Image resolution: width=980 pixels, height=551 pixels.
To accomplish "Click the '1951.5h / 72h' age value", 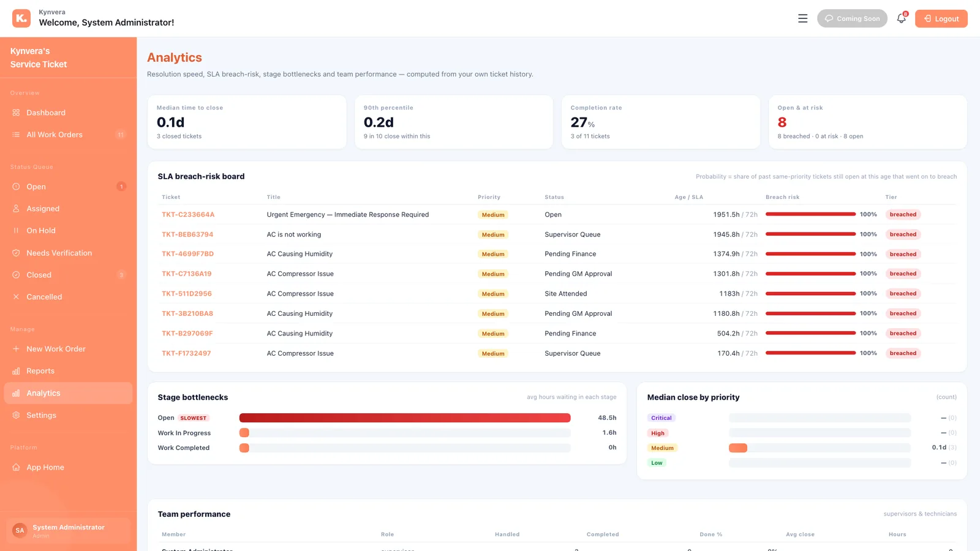I will click(735, 215).
